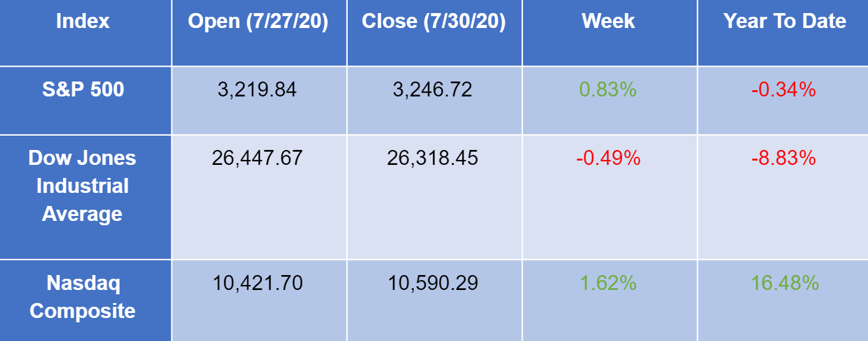Image resolution: width=868 pixels, height=341 pixels.
Task: Click the Dow Jones open value 26,447.67
Action: tap(257, 158)
